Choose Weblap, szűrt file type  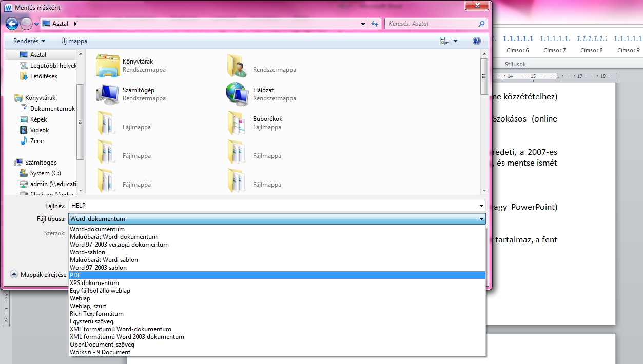tap(277, 306)
